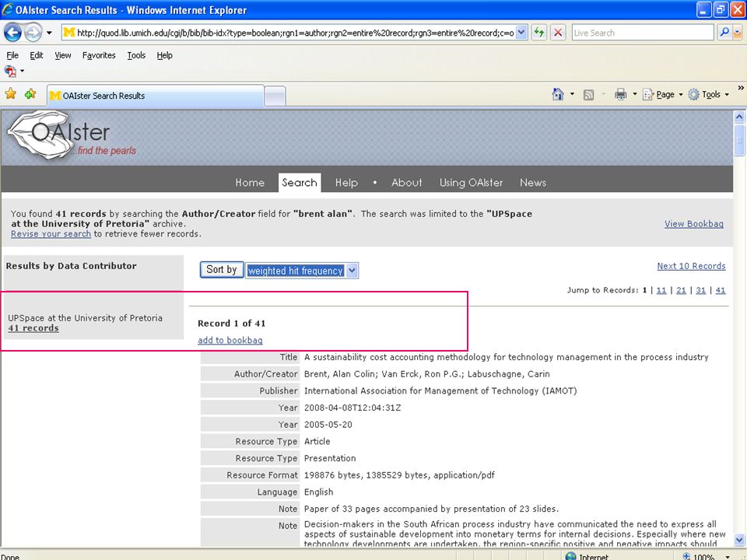This screenshot has width=747, height=560.
Task: Open the Help menu in the menu bar
Action: (x=164, y=55)
